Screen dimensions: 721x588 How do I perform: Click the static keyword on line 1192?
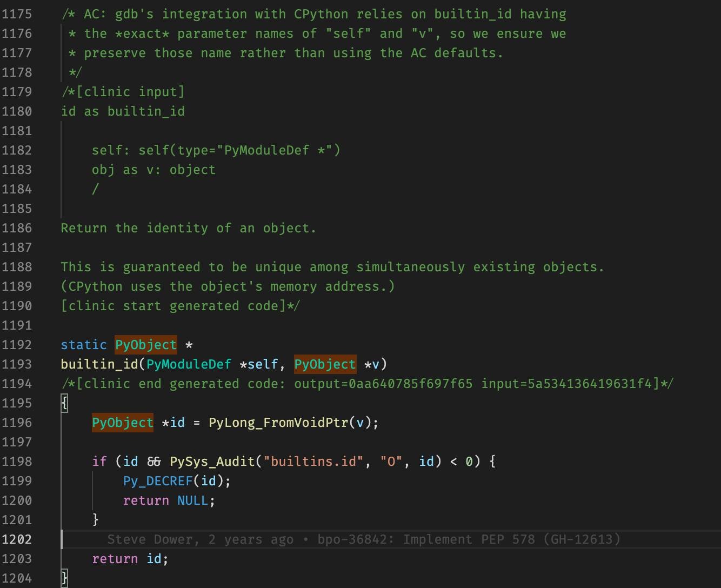click(x=84, y=345)
